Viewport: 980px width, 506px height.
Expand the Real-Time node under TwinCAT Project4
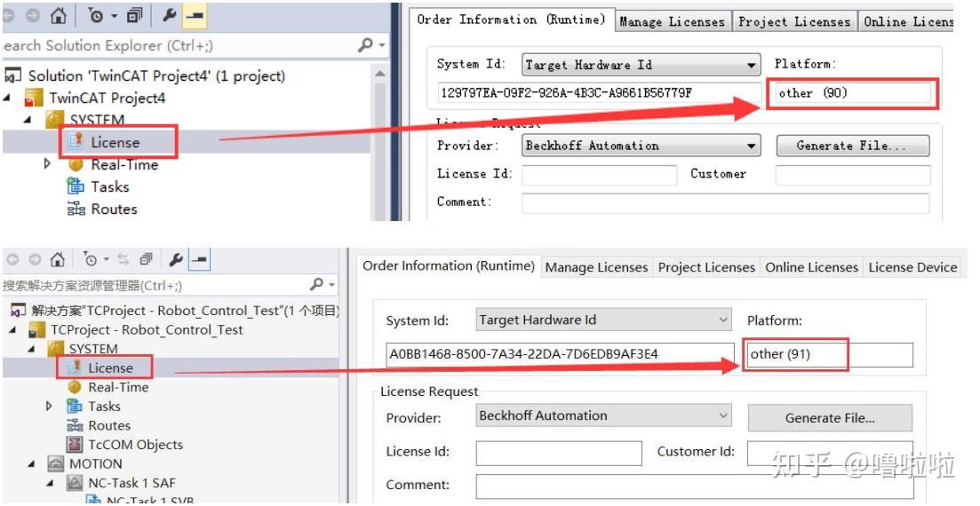(48, 164)
